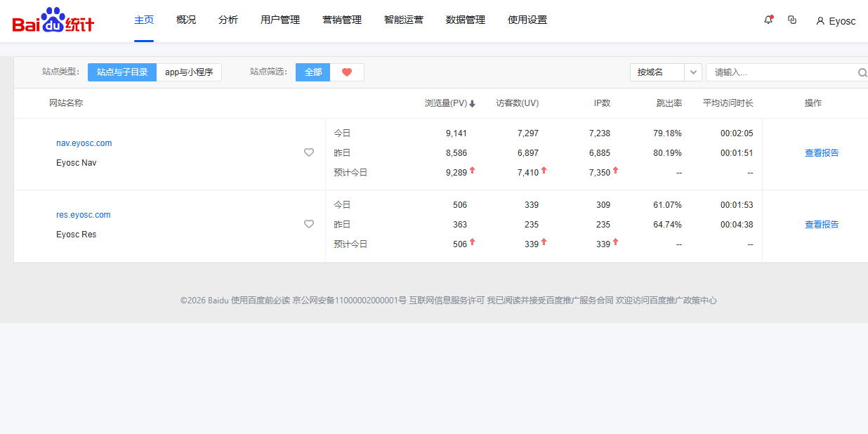The height and width of the screenshot is (434, 868).
Task: View report for Eyosc Nav
Action: [822, 152]
